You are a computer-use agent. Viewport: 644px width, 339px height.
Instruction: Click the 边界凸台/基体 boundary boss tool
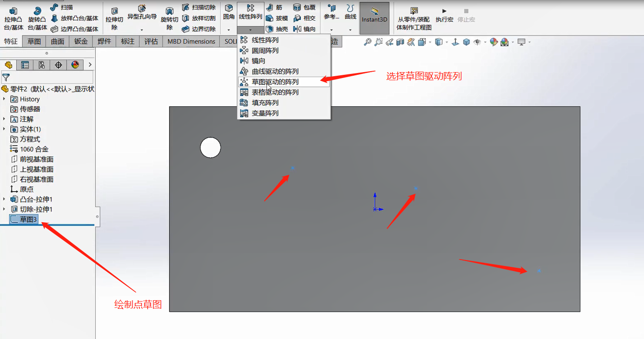[x=74, y=29]
